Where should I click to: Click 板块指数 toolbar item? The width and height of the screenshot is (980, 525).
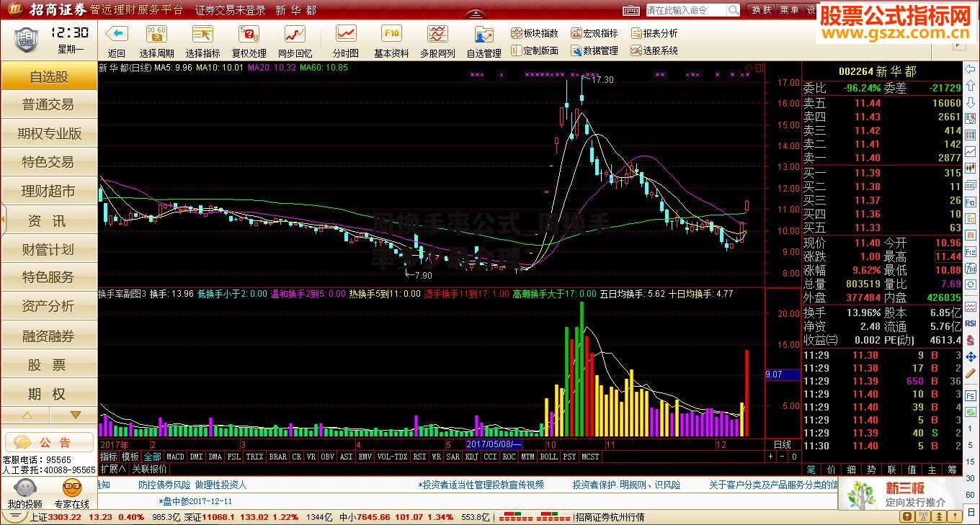(x=535, y=33)
